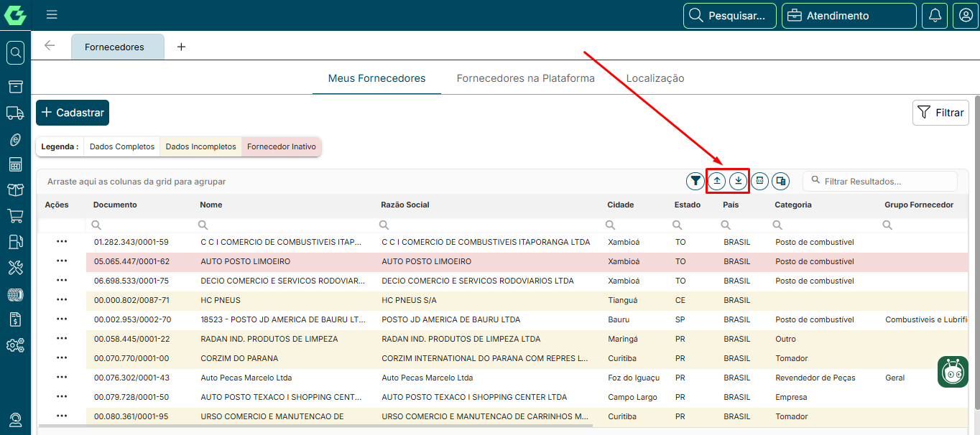Click the Dados Completos legend swatch
This screenshot has width=980, height=435.
122,146
